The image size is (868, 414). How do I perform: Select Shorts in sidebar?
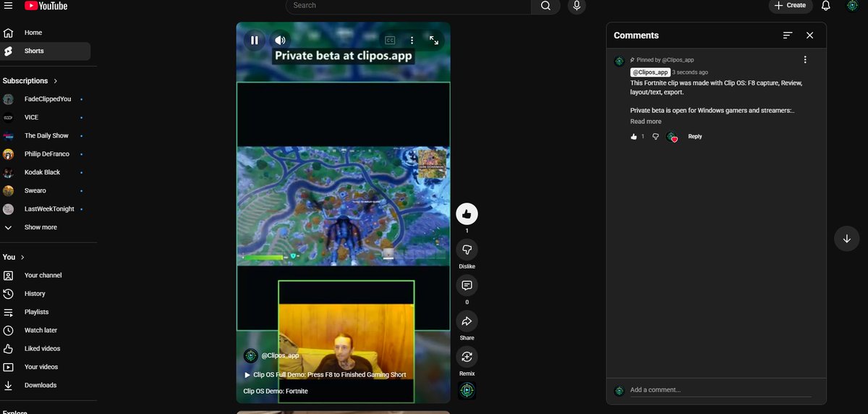click(x=46, y=51)
